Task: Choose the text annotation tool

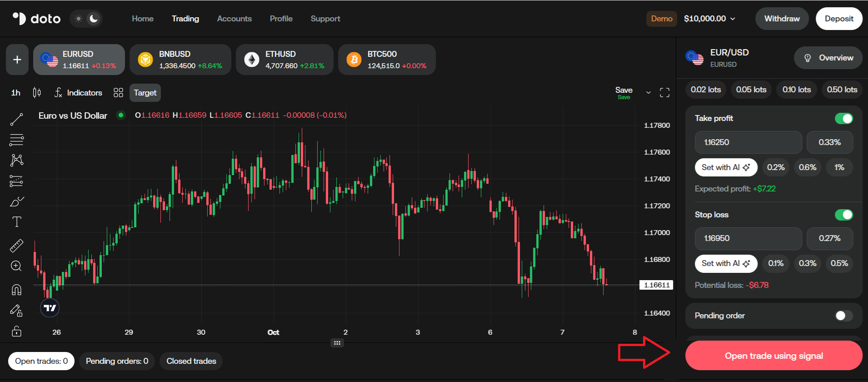Action: click(16, 222)
